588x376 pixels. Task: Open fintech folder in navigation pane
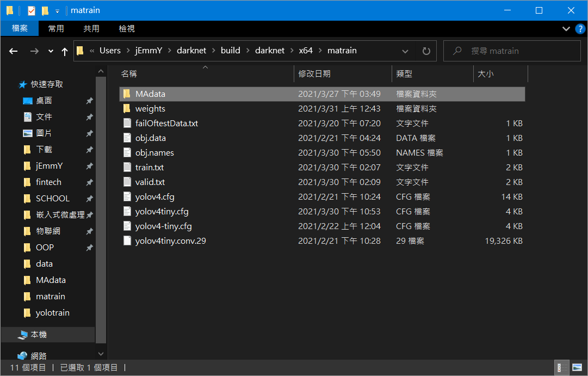[x=48, y=182]
